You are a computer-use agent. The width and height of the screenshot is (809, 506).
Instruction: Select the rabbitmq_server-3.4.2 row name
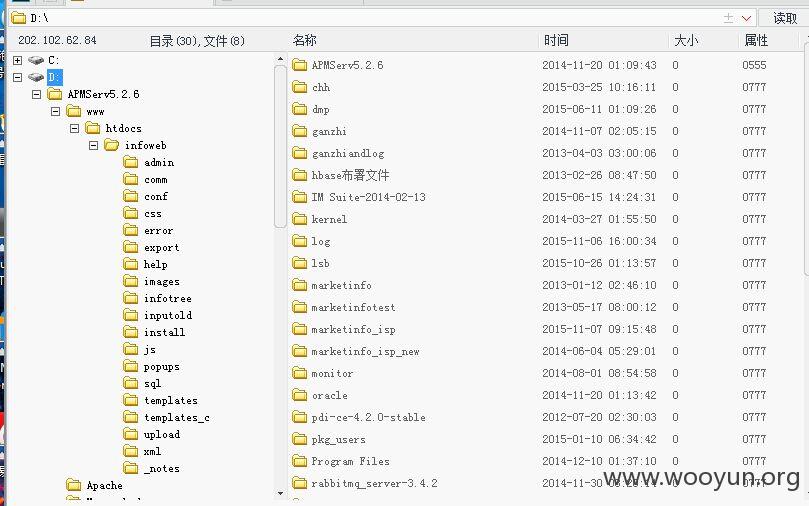pyautogui.click(x=374, y=483)
